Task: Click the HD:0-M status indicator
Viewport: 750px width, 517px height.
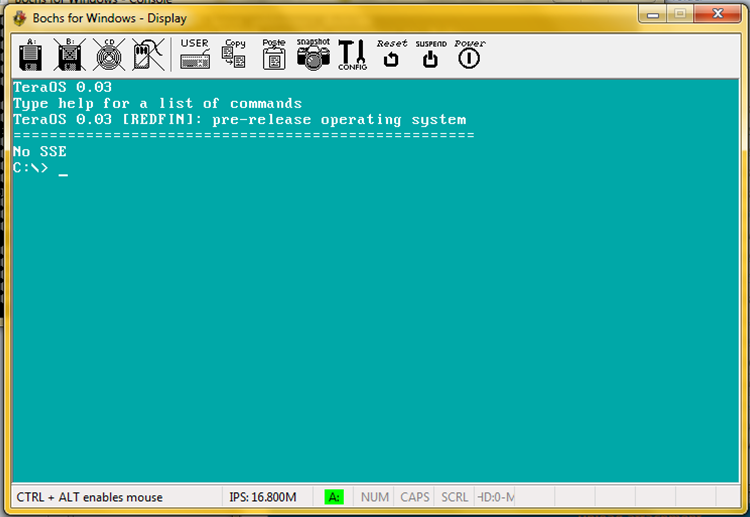Action: point(496,497)
